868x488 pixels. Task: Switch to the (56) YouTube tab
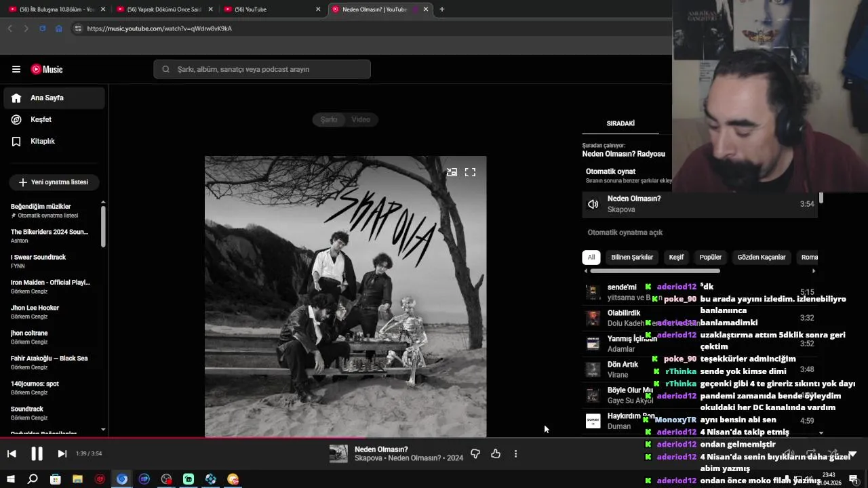273,9
